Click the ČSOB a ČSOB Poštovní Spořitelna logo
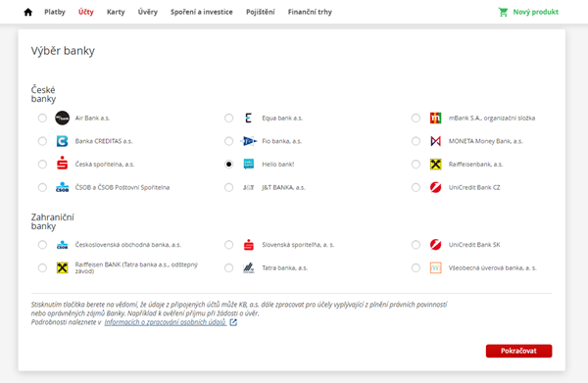Image resolution: width=588 pixels, height=383 pixels. [x=63, y=187]
